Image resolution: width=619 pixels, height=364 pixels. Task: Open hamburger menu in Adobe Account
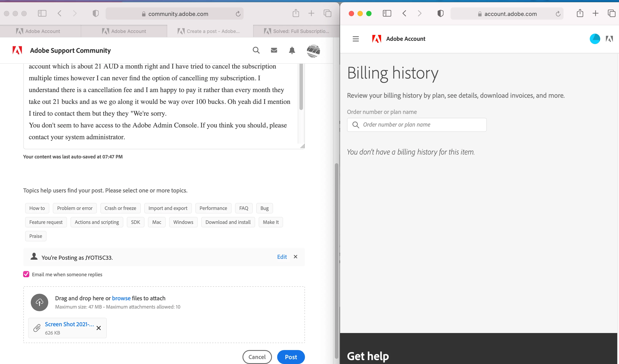355,39
